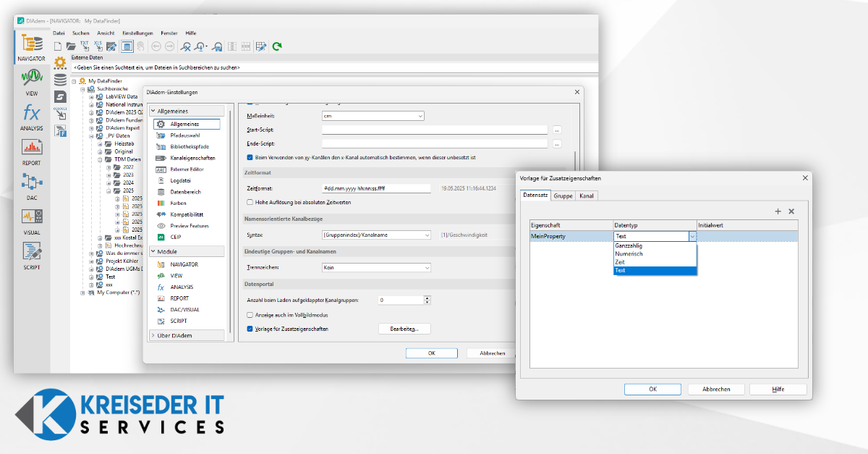
Task: Open Kompatibilität settings page
Action: click(x=187, y=214)
